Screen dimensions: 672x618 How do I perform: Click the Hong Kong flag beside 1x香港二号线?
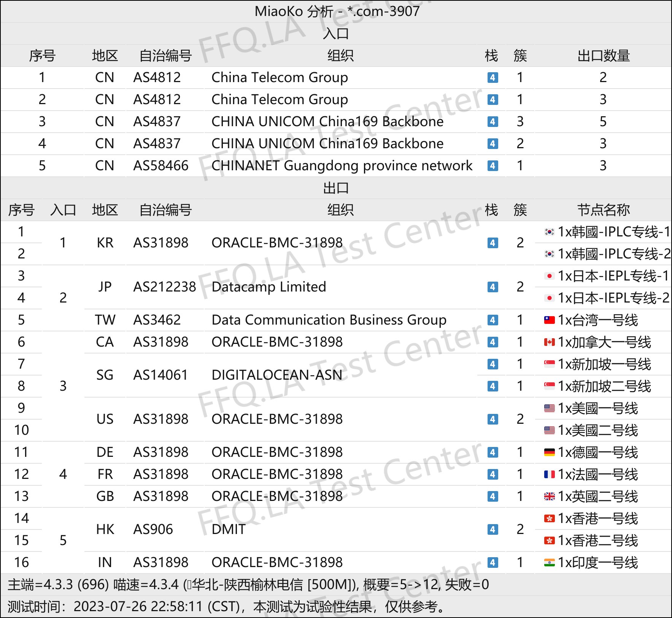[549, 540]
